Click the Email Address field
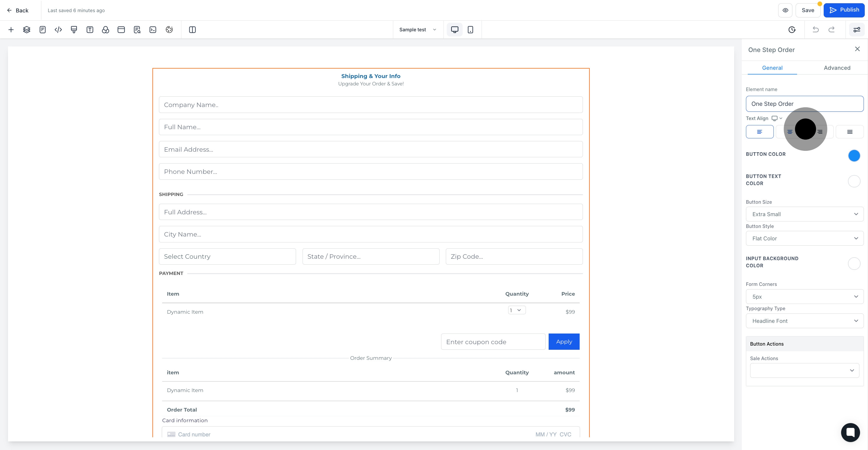868x450 pixels. 371,149
